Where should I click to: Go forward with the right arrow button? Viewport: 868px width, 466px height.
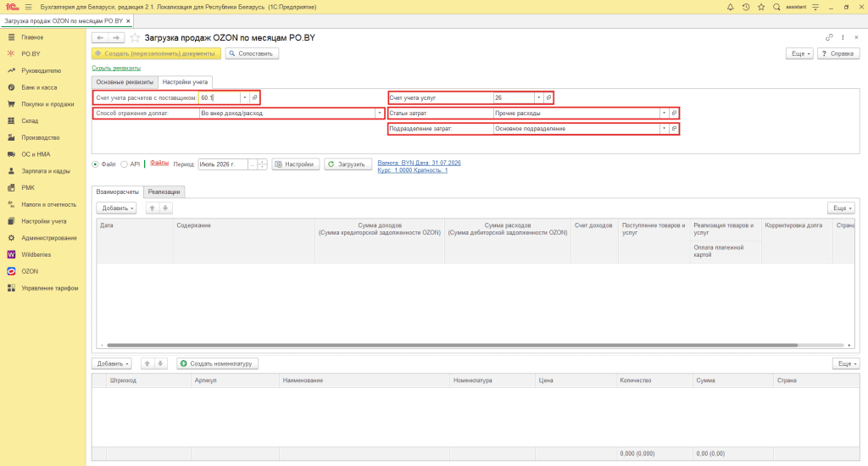click(x=116, y=37)
